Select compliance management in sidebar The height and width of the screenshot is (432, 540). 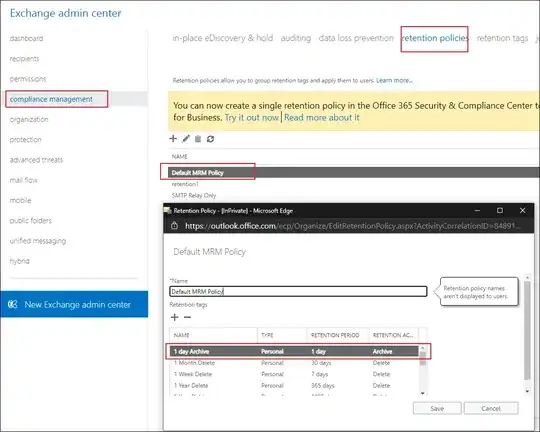click(51, 99)
